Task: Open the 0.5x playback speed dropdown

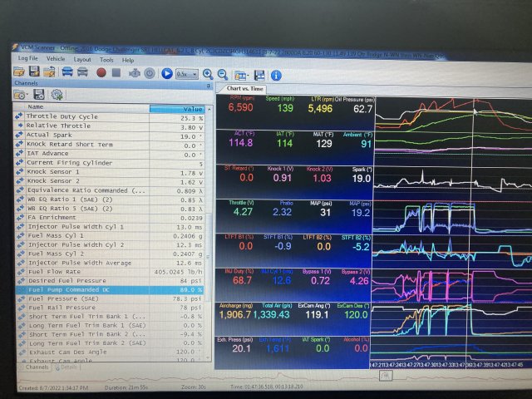Action: [186, 74]
